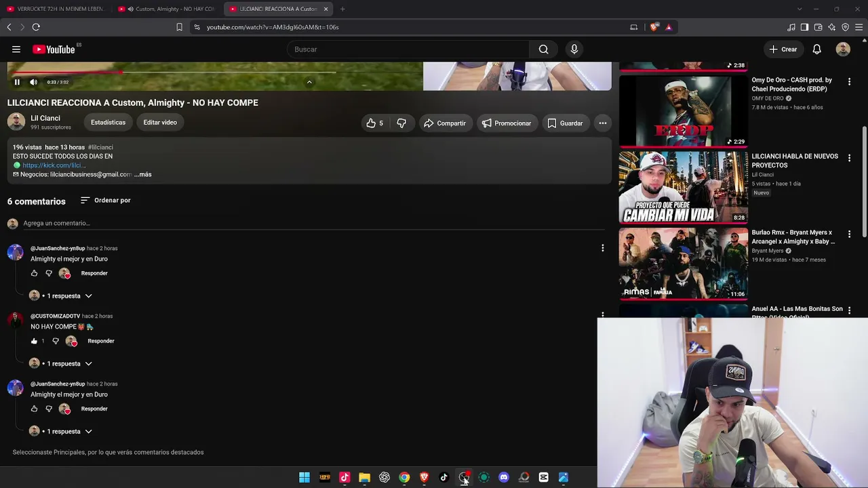Open options for first JuanSanchez comment
This screenshot has width=868, height=488.
[602, 248]
